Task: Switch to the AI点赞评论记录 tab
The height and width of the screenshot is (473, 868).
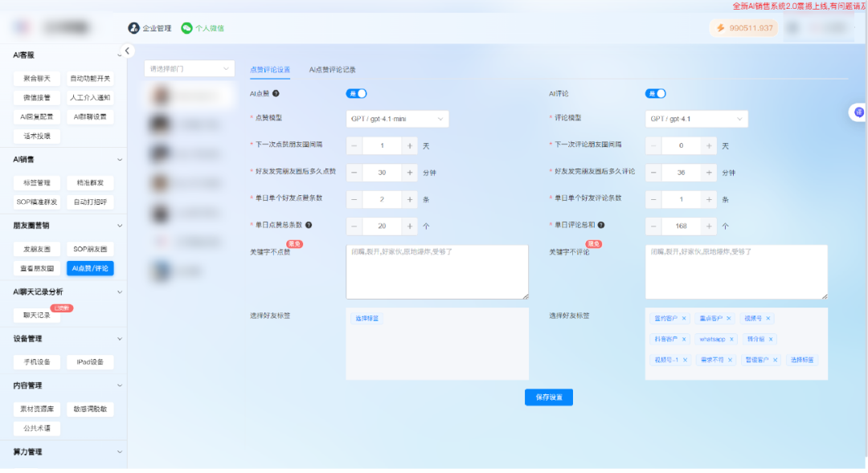Action: [332, 70]
